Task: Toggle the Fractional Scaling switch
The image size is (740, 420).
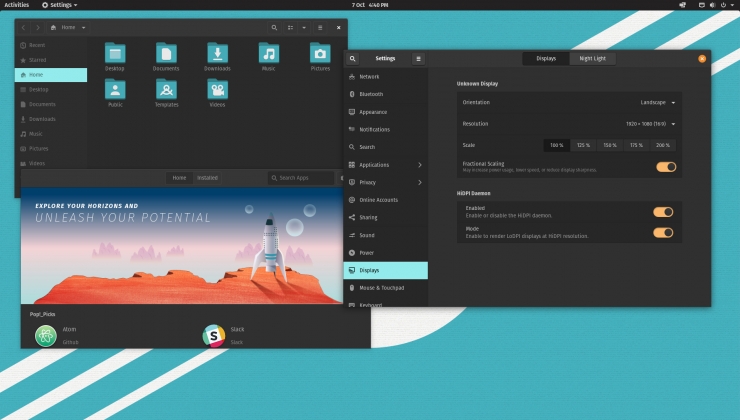Action: coord(666,167)
